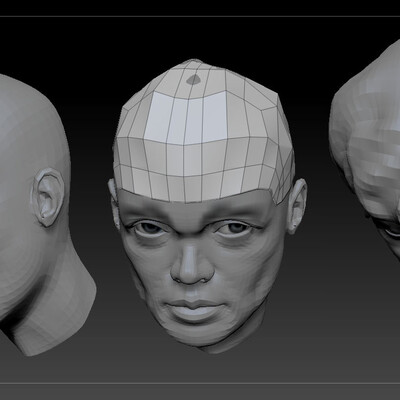Image resolution: width=400 pixels, height=400 pixels.
Task: Click the front-facing head's eye on the viewer's left
Action: 150,228
